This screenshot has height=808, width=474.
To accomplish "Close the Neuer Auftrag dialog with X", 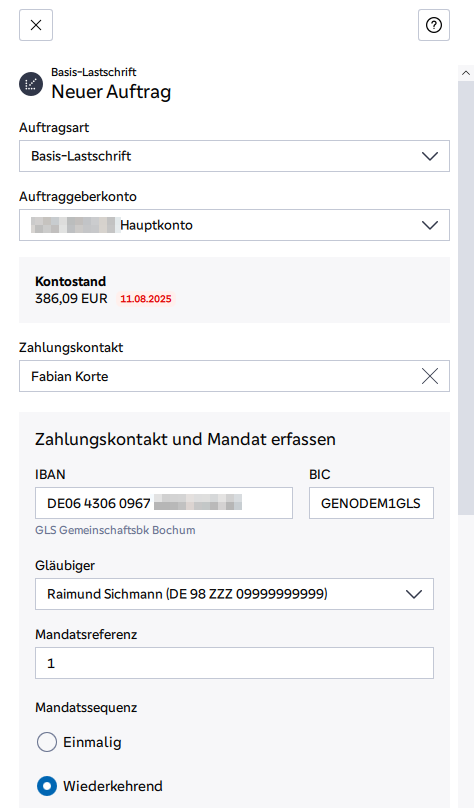I will pos(36,25).
